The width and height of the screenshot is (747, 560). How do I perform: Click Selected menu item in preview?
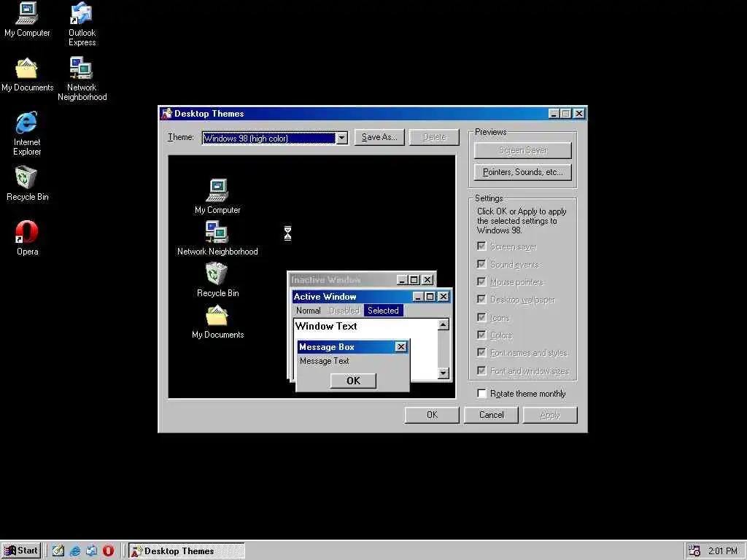[383, 311]
